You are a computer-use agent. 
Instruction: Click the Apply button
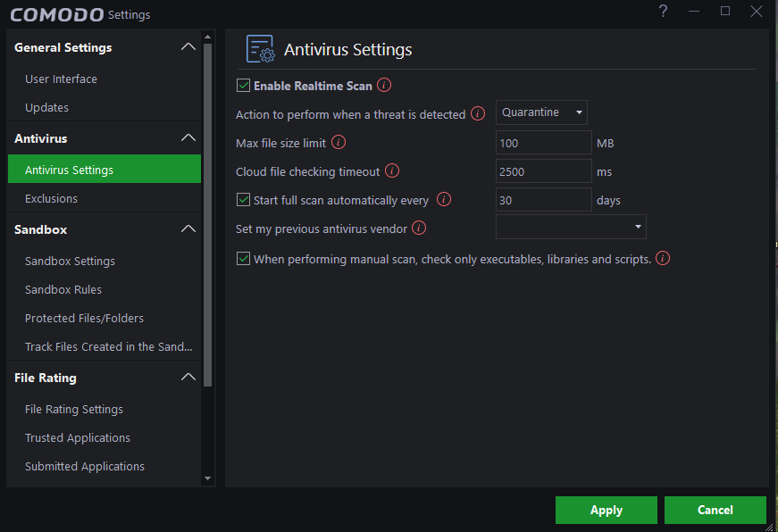pos(607,510)
